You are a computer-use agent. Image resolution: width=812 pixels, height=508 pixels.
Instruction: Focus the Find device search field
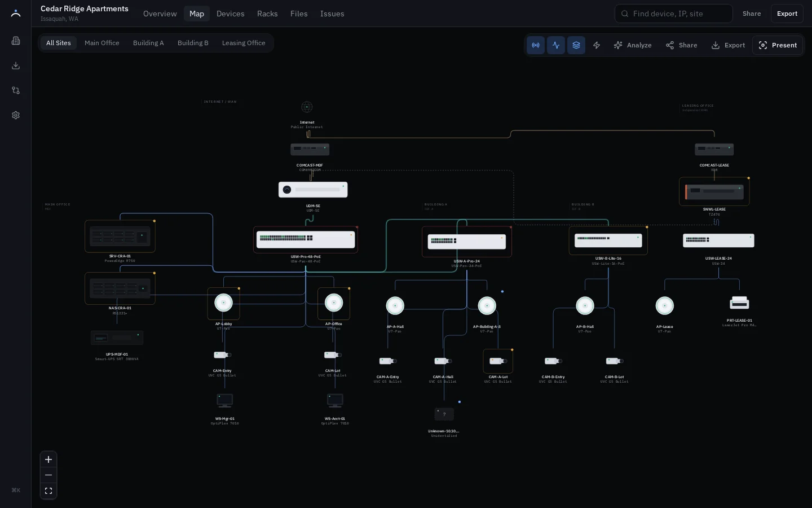coord(674,14)
